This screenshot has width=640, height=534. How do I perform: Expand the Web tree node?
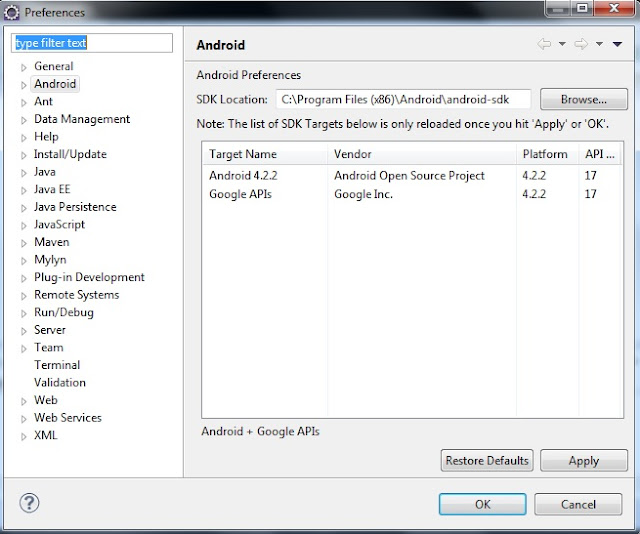pos(24,401)
